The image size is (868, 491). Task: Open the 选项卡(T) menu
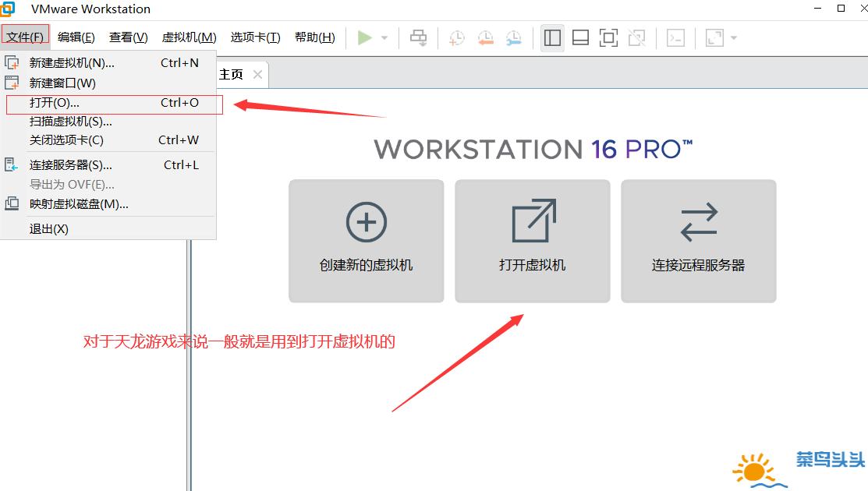[x=255, y=37]
